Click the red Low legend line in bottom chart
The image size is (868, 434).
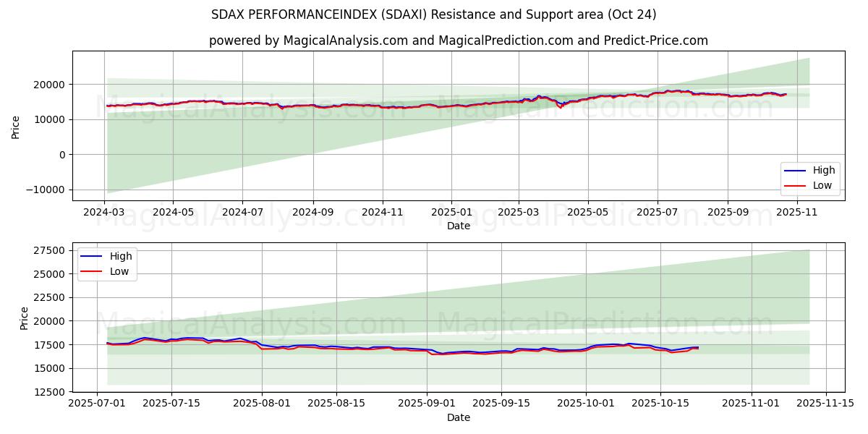point(93,272)
